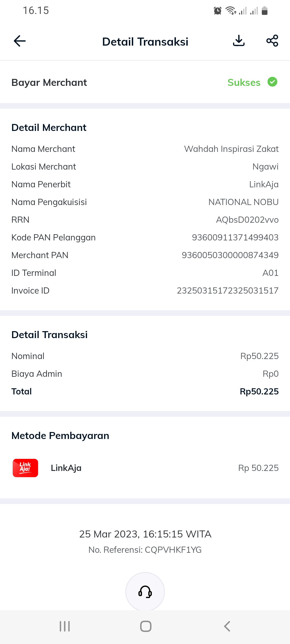290x644 pixels.
Task: Download the transaction receipt
Action: 239,41
